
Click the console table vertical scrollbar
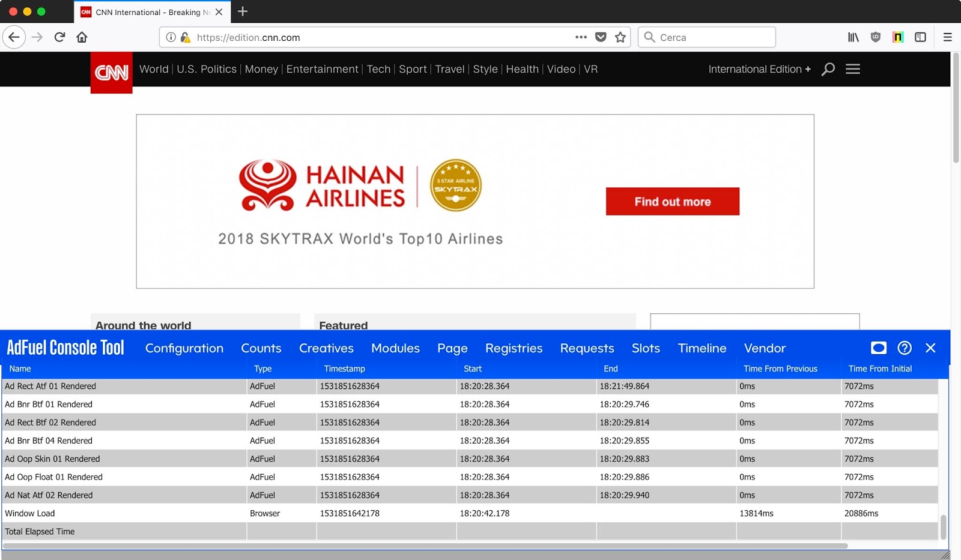[x=943, y=527]
